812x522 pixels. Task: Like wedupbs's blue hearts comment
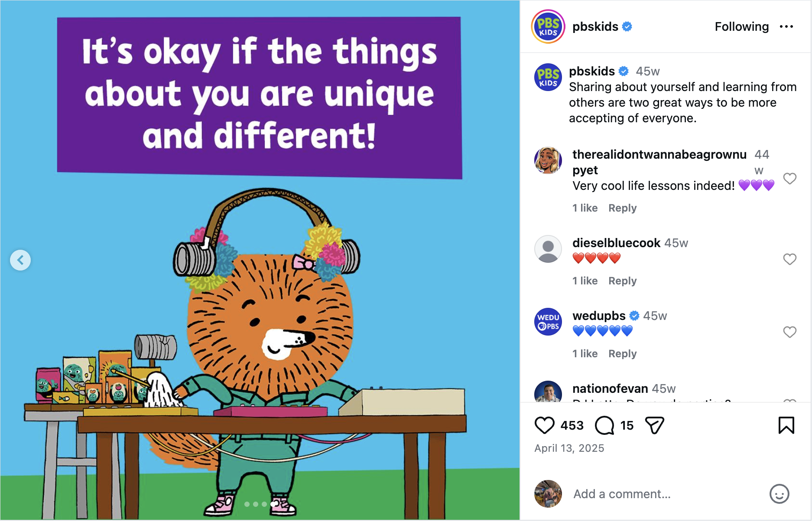pyautogui.click(x=789, y=332)
